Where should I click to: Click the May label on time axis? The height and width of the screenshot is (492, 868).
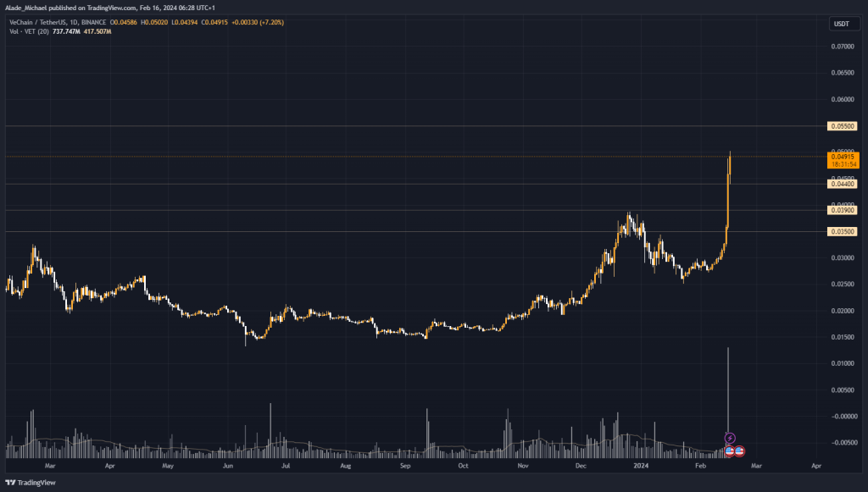tap(168, 466)
